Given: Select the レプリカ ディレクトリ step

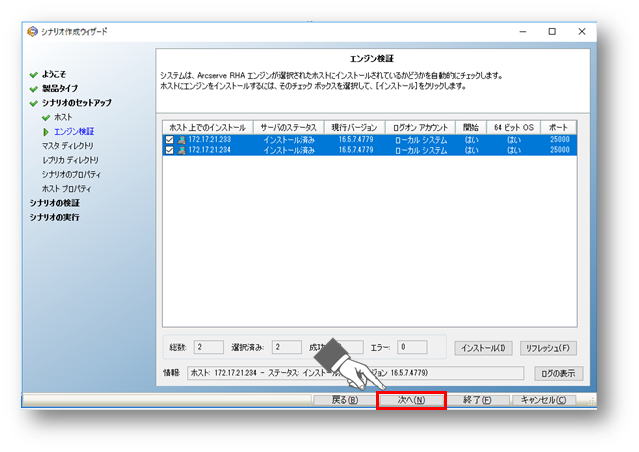Looking at the screenshot, I should point(70,160).
